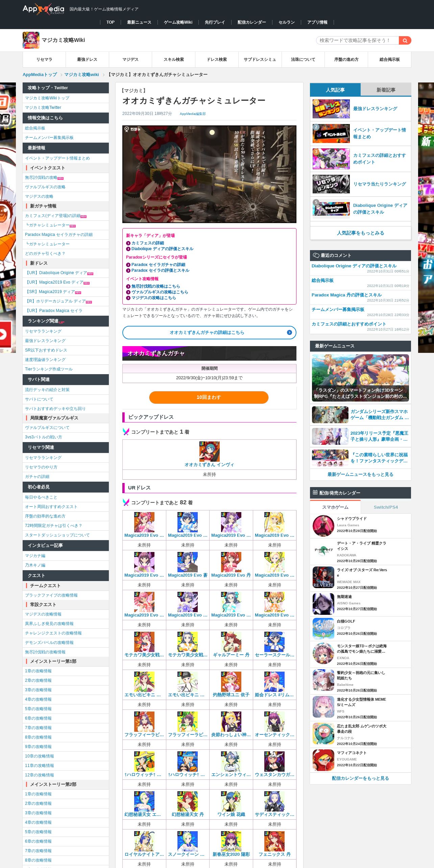This screenshot has height=868, width=434.
Task: Open the Magica2019 Evo 丹 dress icon
Action: click(x=231, y=562)
